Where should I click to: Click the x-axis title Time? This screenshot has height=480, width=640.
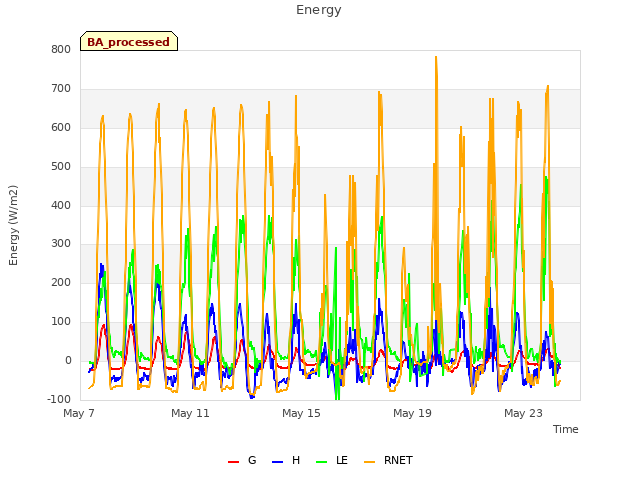566,429
